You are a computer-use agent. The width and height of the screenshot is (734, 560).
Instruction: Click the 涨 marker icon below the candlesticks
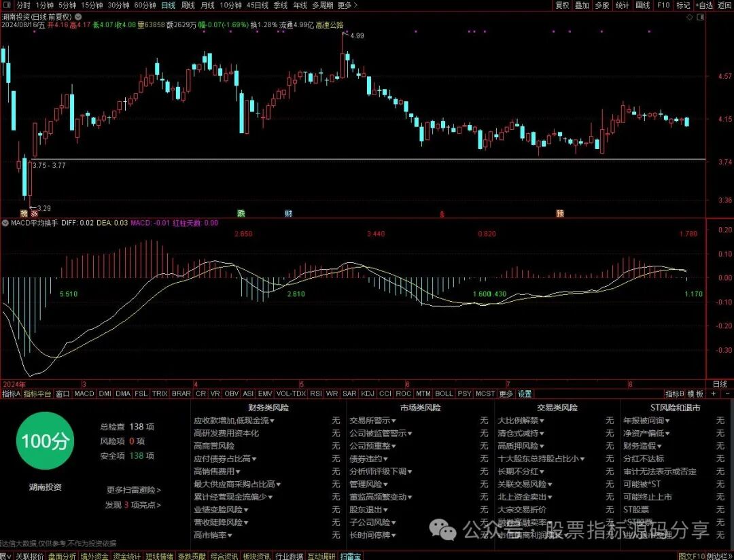[x=33, y=213]
